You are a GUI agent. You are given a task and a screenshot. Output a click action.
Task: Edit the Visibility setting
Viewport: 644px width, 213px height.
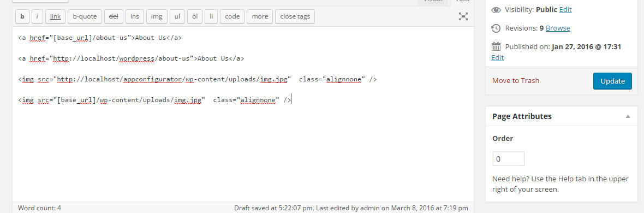565,9
